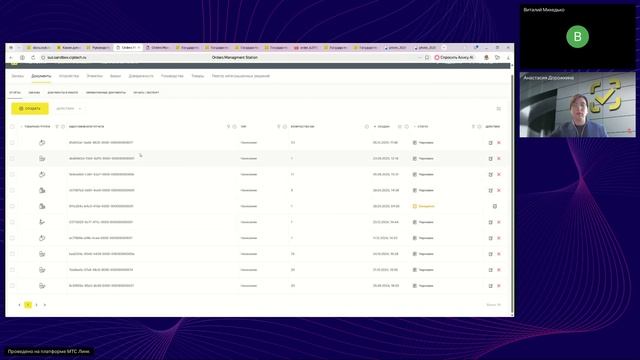Go to the previous page with pagination arrow

pyautogui.click(x=19, y=305)
